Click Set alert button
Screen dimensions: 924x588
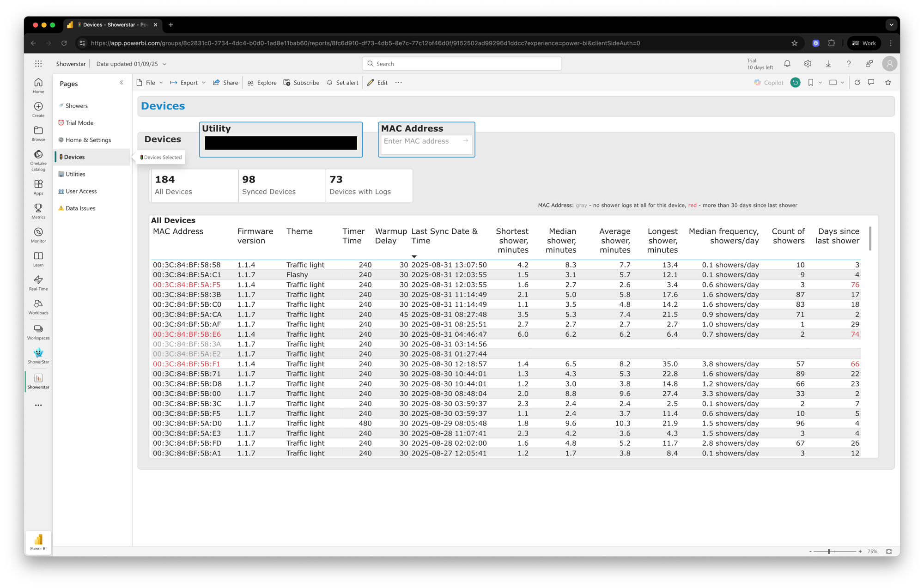(x=342, y=83)
